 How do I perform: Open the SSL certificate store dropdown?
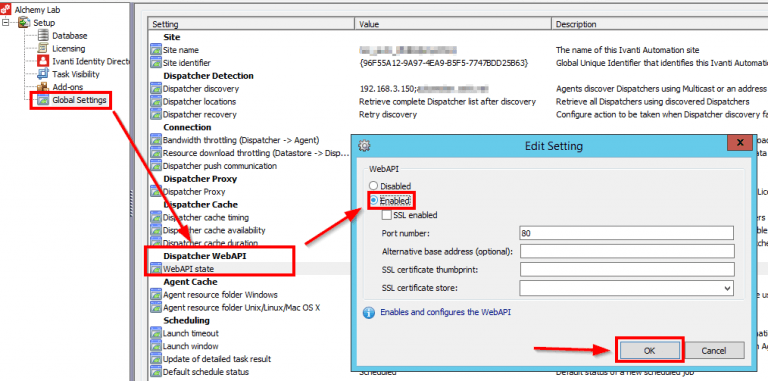(727, 288)
